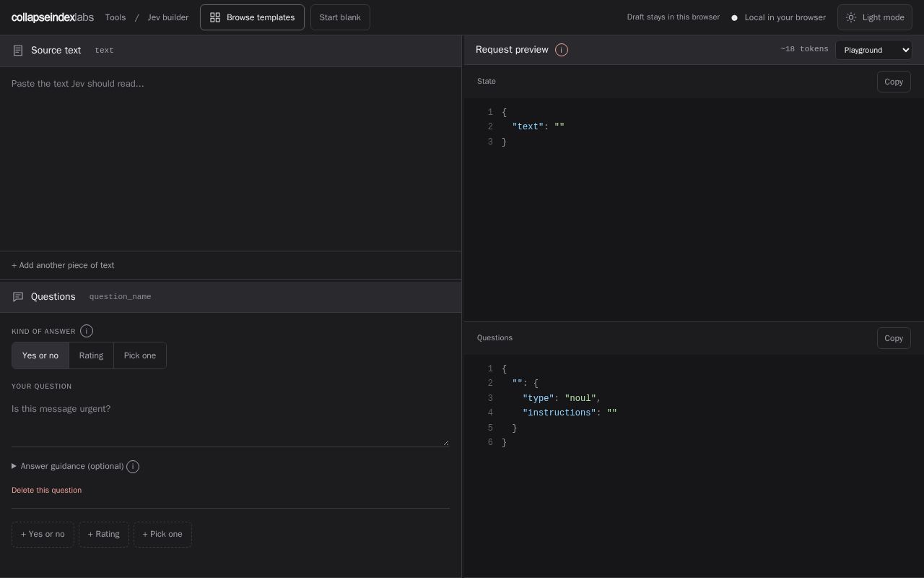
Task: Edit the text variable name
Action: (105, 51)
